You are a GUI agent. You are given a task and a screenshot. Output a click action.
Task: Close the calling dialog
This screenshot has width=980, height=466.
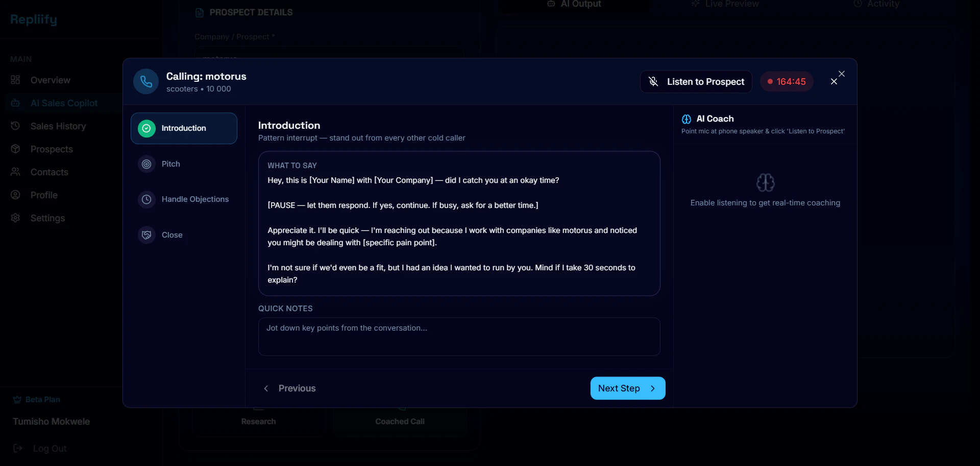tap(834, 82)
